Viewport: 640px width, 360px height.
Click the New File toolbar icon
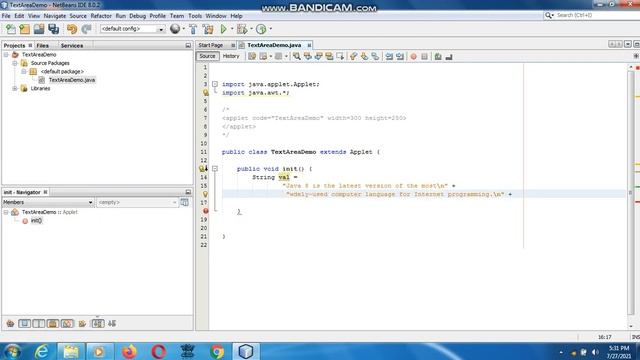[x=11, y=29]
